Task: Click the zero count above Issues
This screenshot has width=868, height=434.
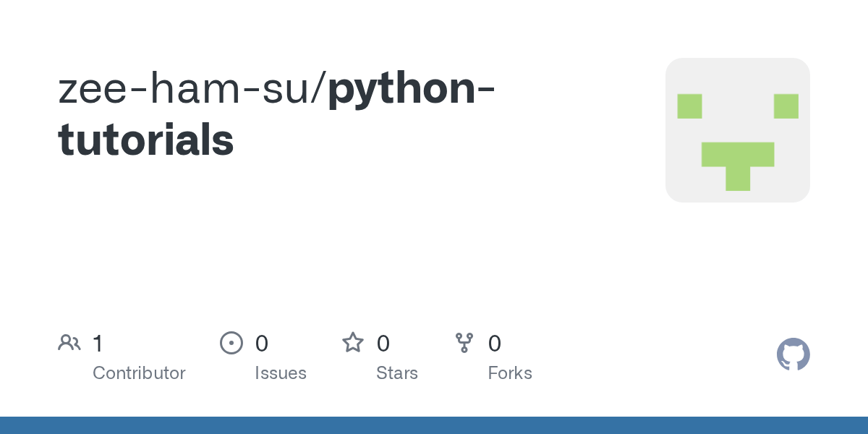Action: click(x=262, y=343)
